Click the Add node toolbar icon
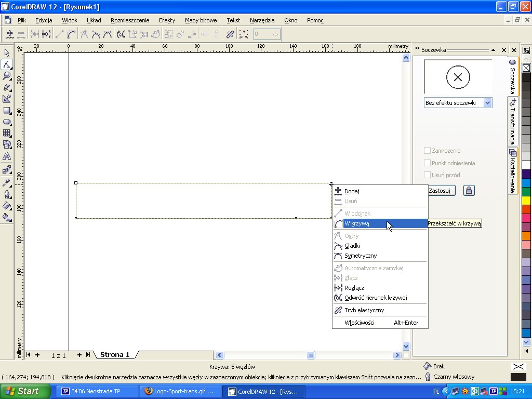This screenshot has height=399, width=532. (9, 35)
